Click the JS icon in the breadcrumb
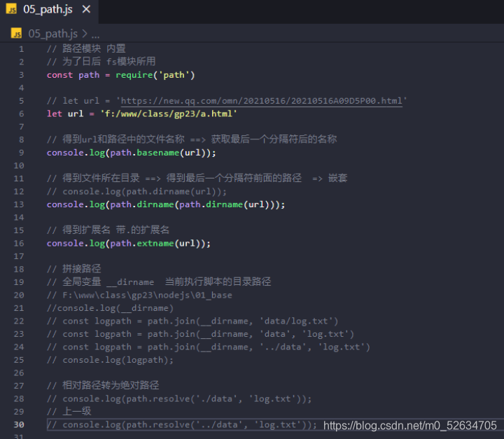The width and height of the screenshot is (504, 439). pyautogui.click(x=16, y=33)
